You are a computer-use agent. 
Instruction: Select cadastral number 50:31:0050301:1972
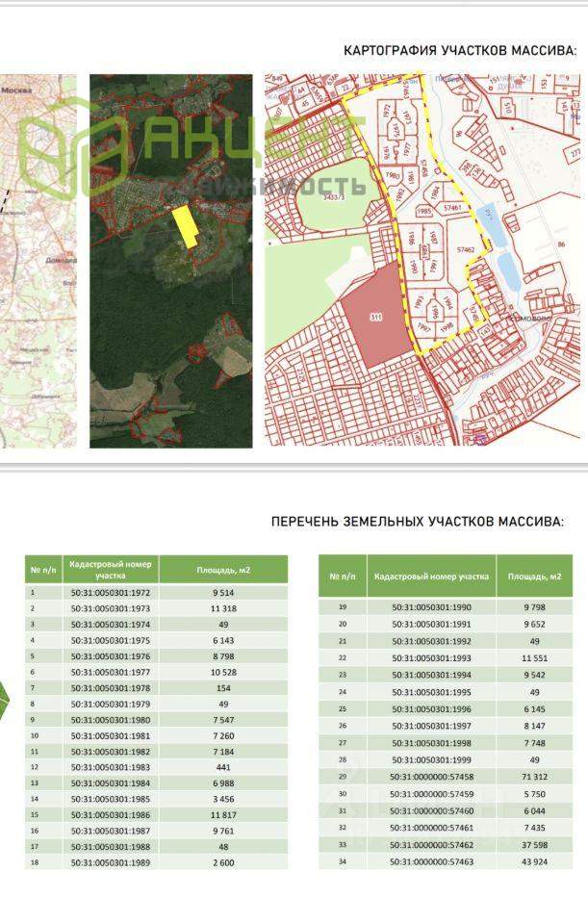coord(110,594)
